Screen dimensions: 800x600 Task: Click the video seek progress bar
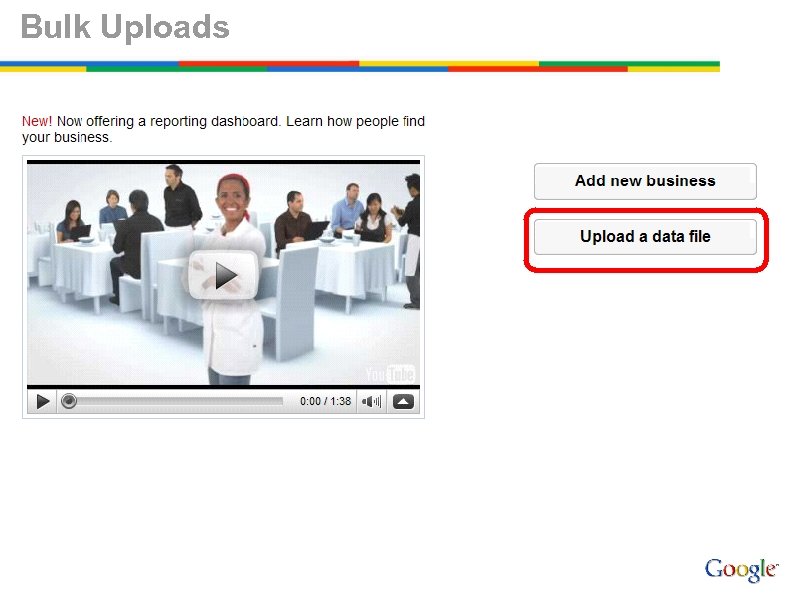(180, 400)
